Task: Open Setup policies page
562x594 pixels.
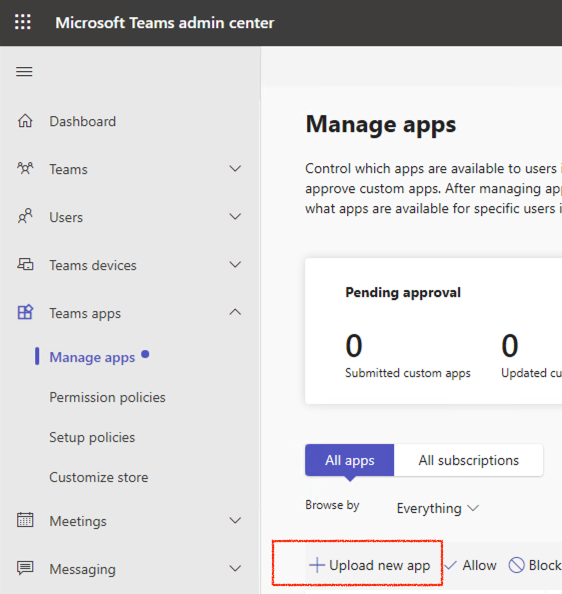Action: [x=92, y=438]
